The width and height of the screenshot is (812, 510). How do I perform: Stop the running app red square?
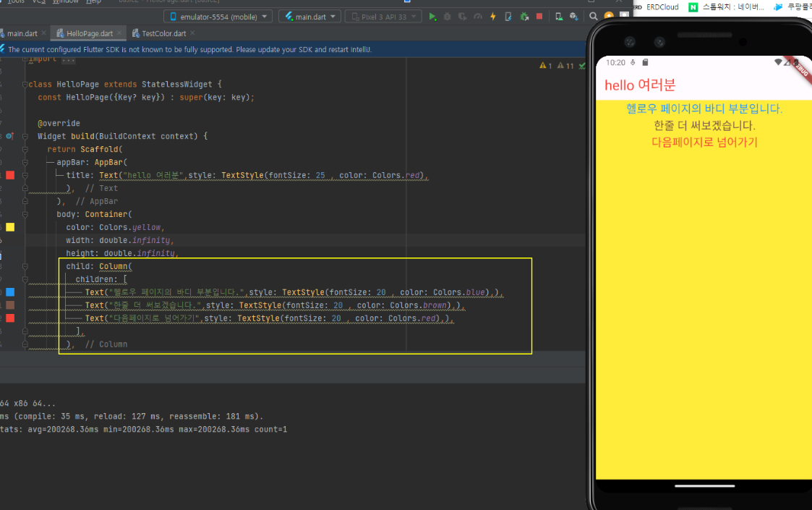[539, 17]
